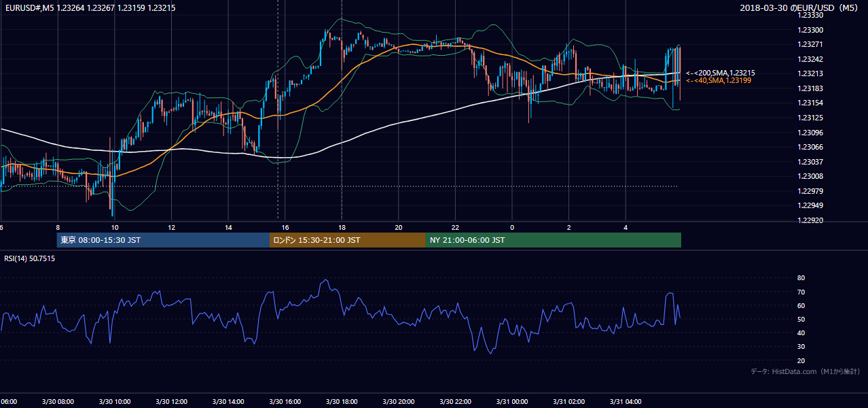Viewport: 868px width, 408px height.
Task: Click the '<-<200,SMA,1.23215' moving average label
Action: [721, 73]
